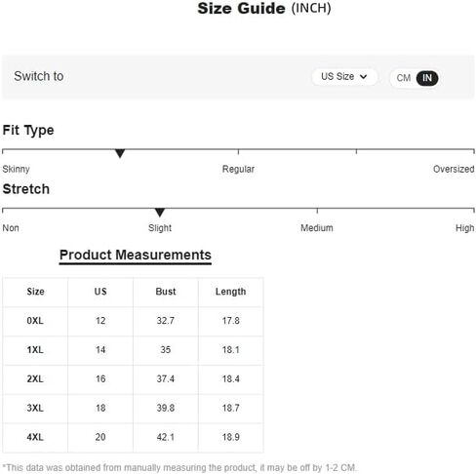476x474 pixels.
Task: Select the 2XL size row label
Action: [x=35, y=378]
